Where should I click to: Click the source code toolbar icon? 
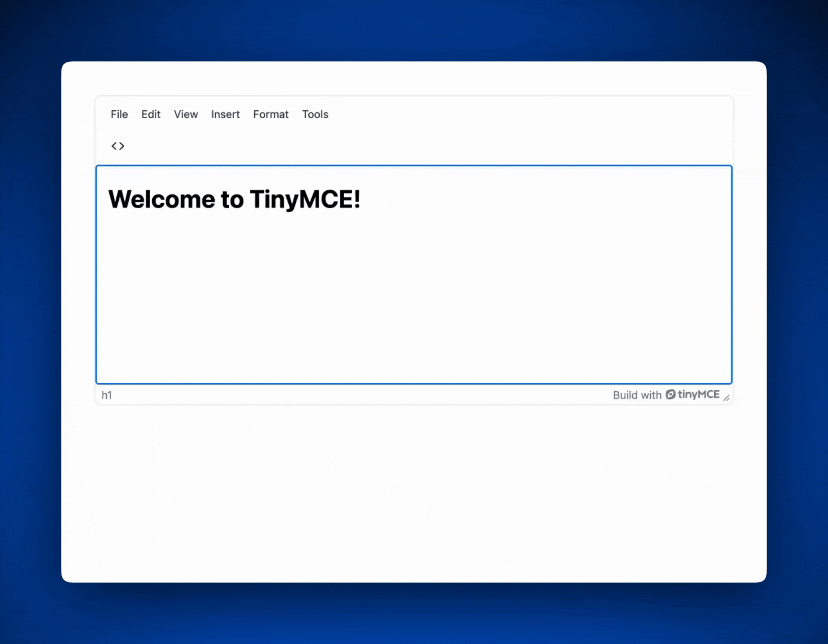(118, 146)
